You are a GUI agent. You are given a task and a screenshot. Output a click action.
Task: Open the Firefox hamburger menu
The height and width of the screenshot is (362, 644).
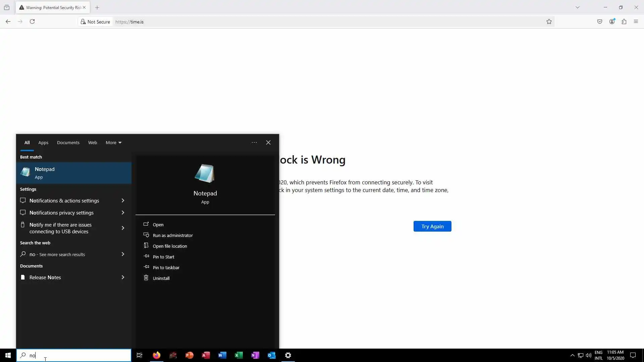click(x=636, y=22)
